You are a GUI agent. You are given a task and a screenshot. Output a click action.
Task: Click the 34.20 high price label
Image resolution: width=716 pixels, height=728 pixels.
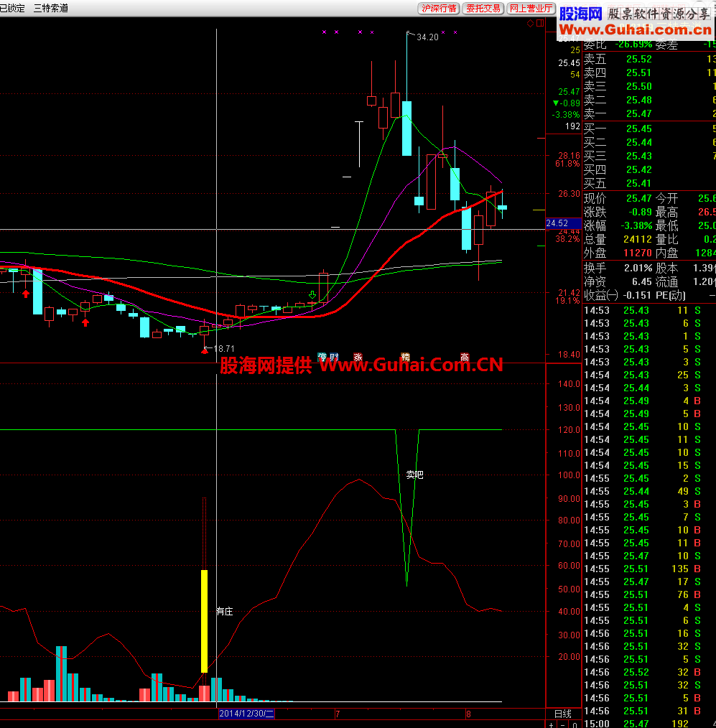point(427,37)
